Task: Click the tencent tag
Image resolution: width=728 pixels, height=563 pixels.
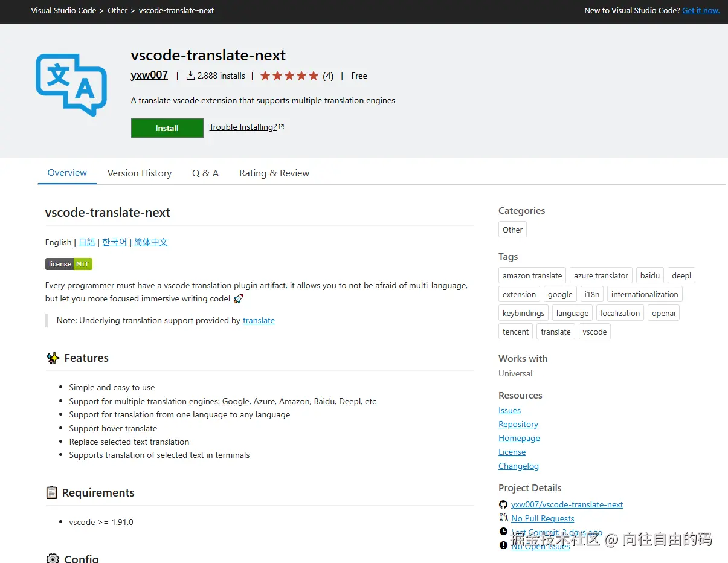Action: (516, 332)
